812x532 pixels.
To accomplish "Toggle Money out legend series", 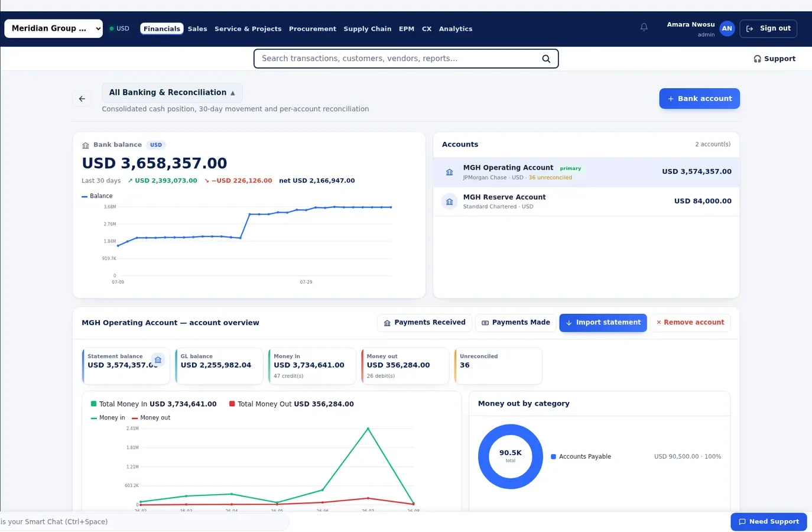I will coord(151,418).
